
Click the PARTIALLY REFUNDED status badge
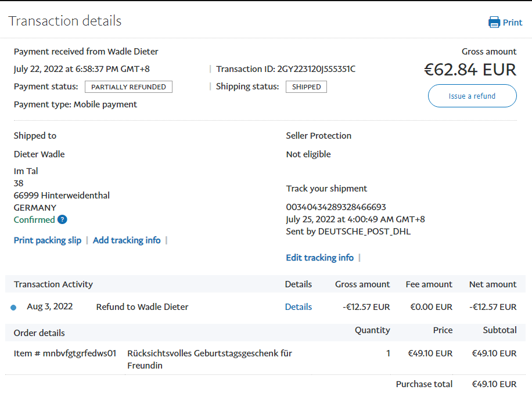[x=128, y=87]
